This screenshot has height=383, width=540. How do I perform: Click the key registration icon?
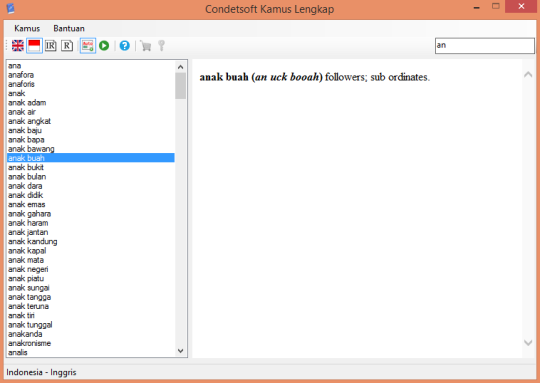[x=162, y=45]
